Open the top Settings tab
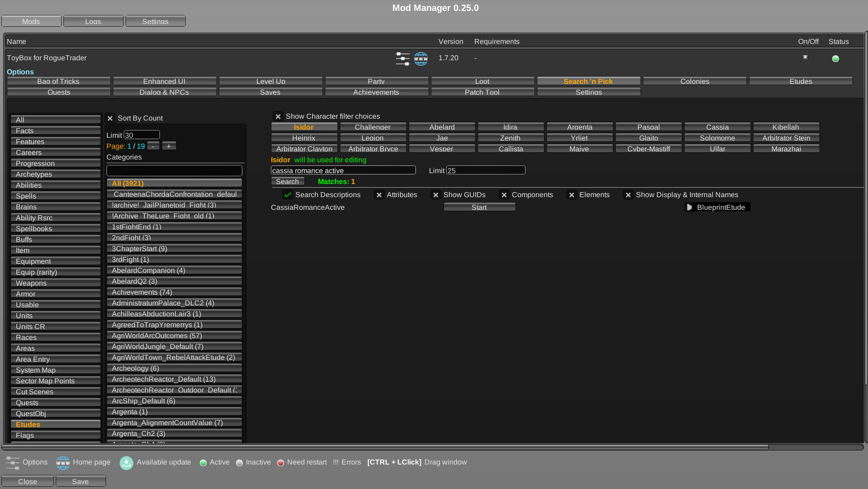The height and width of the screenshot is (489, 868). pyautogui.click(x=155, y=21)
